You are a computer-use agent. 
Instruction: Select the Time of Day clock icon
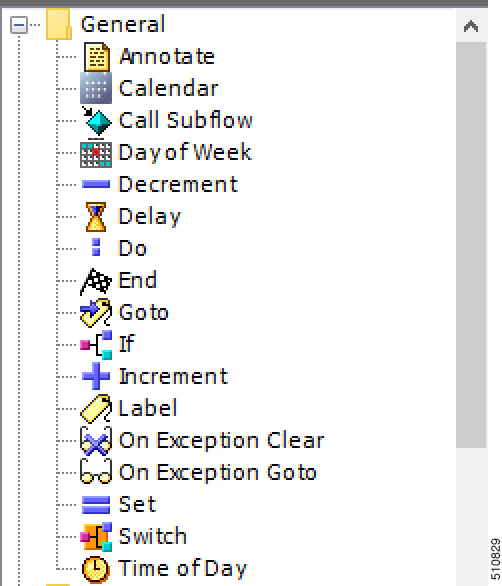click(x=96, y=570)
